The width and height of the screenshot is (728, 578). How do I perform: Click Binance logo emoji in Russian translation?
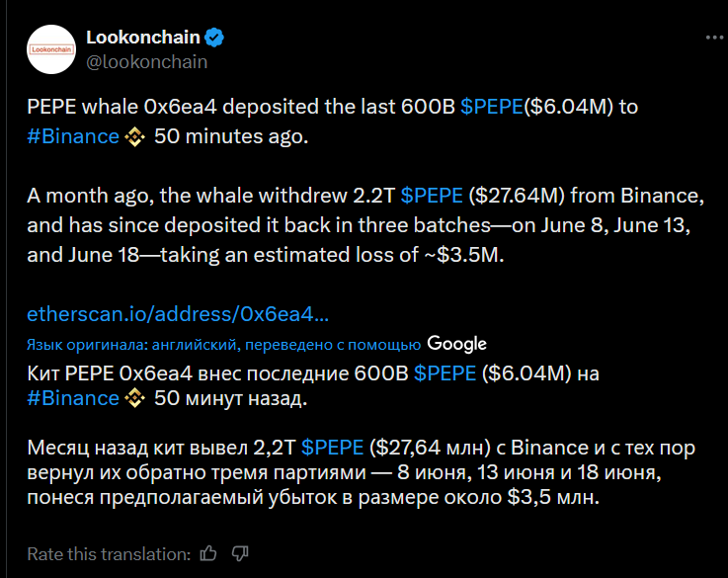pyautogui.click(x=134, y=398)
